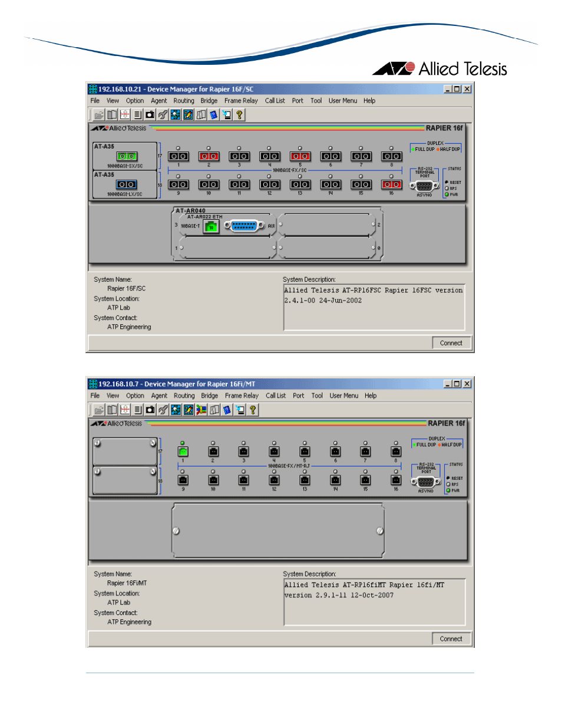This screenshot has height=728, width=562.
Task: Click the red crosshair grid icon in 16Fi/MT toolbar
Action: 125,410
